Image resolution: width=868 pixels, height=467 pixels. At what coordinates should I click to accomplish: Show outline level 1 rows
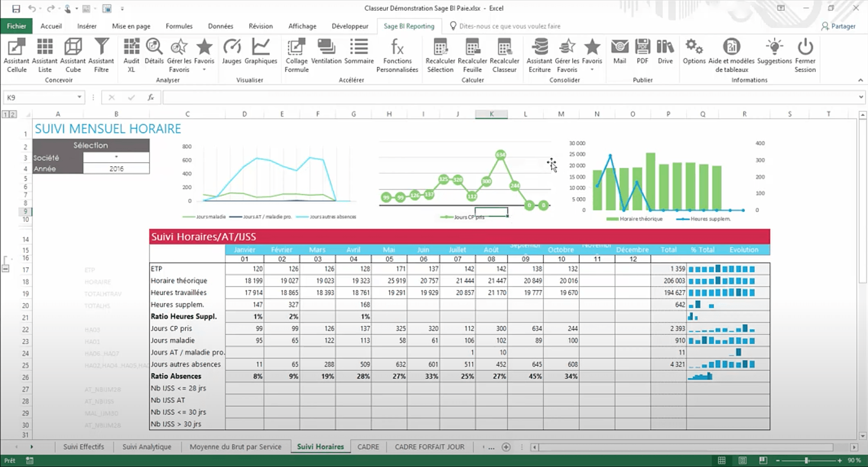coord(5,114)
